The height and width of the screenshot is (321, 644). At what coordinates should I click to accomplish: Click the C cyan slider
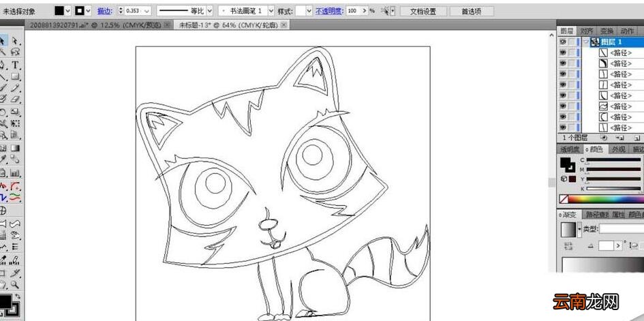point(614,159)
